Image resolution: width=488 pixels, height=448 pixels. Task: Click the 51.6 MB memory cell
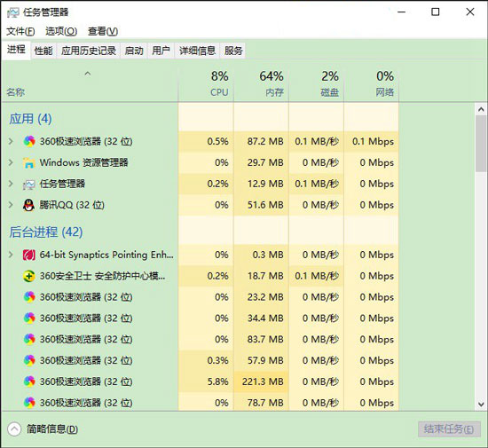pyautogui.click(x=261, y=205)
